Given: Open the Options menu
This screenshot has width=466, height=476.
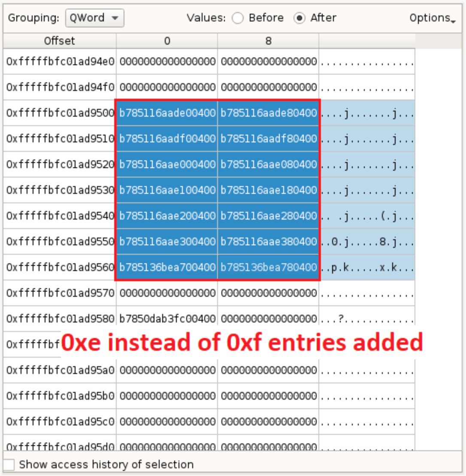Looking at the screenshot, I should point(432,18).
